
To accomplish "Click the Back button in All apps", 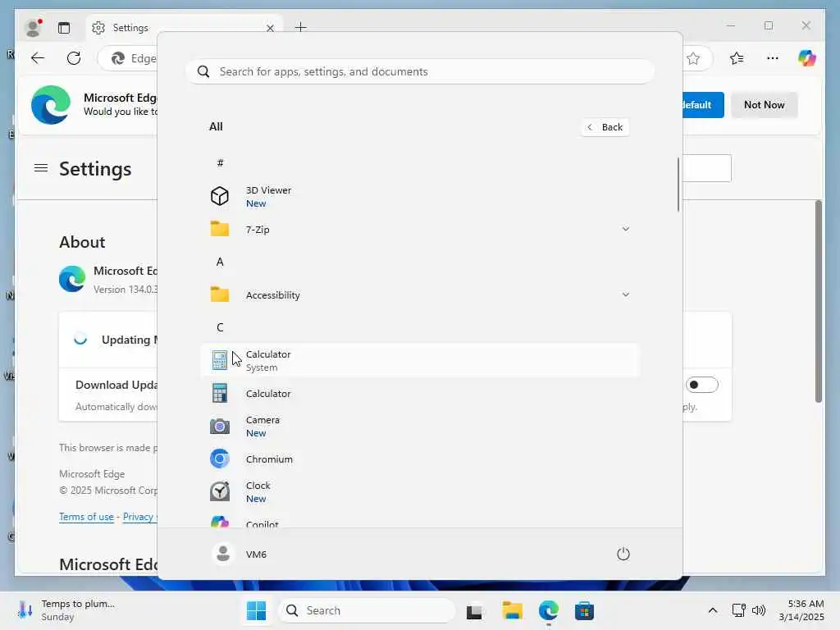I will pyautogui.click(x=605, y=127).
